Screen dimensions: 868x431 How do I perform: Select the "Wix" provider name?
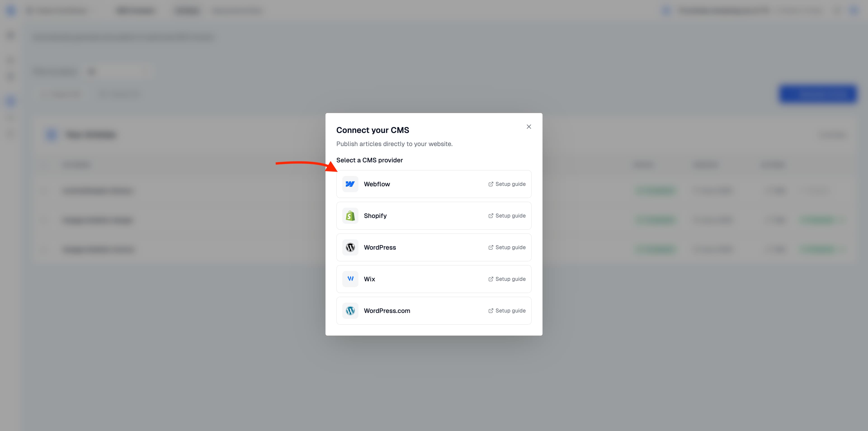(x=369, y=279)
